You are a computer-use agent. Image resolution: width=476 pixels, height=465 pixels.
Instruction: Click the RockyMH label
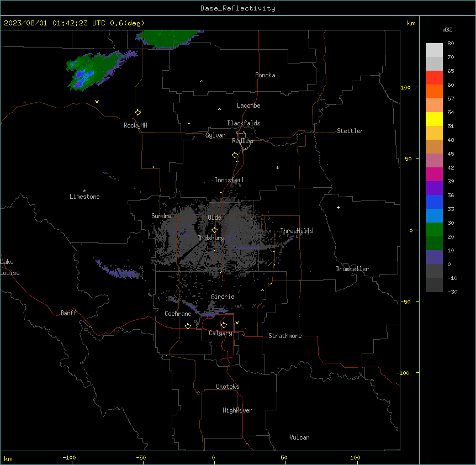[135, 125]
